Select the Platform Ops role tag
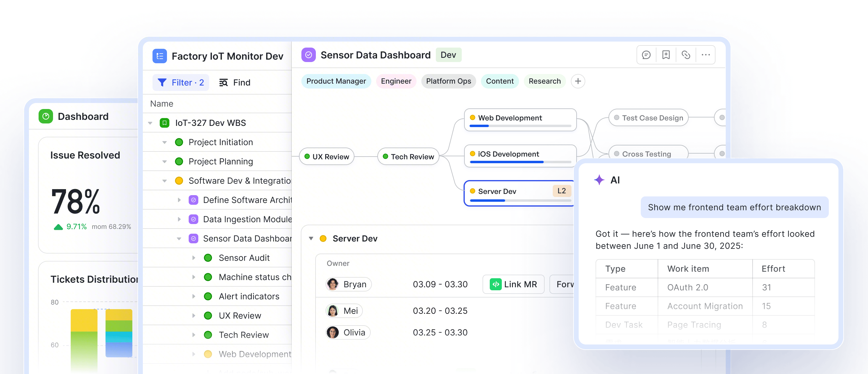 (448, 81)
